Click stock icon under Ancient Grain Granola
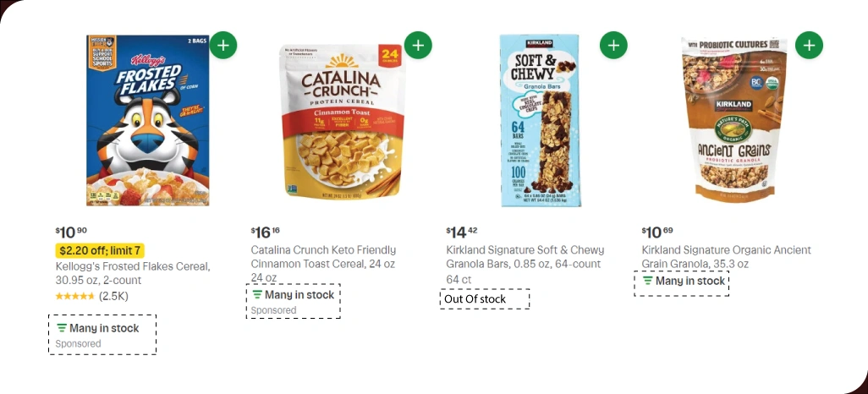Screen dimensions: 868x394 [x=648, y=281]
